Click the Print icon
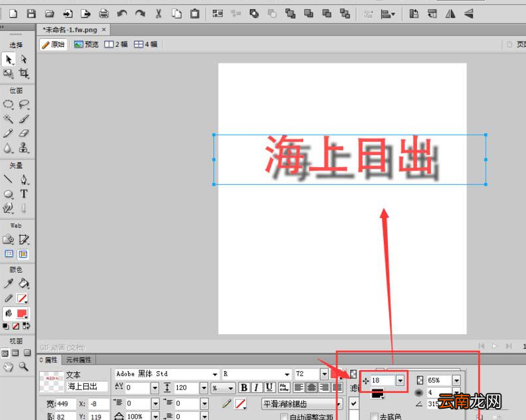Screen dimensions: 526x420 point(104,14)
